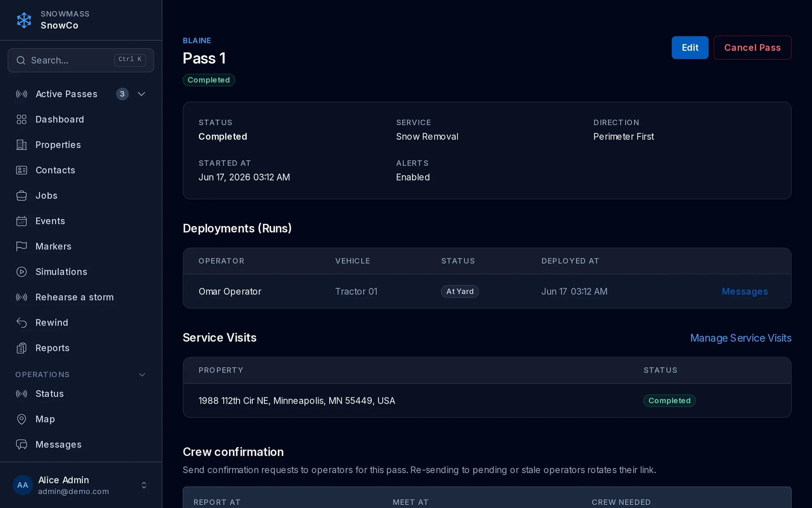The width and height of the screenshot is (812, 508).
Task: Click the Cancel Pass button
Action: 752,48
